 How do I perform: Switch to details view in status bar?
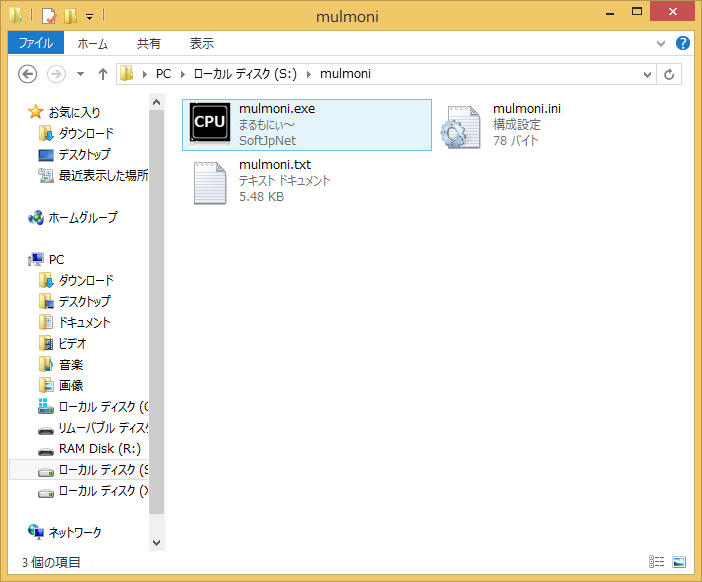[x=657, y=562]
